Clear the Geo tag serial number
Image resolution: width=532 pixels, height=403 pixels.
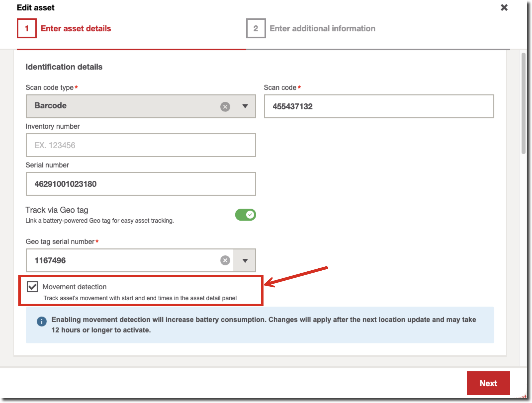click(x=225, y=260)
